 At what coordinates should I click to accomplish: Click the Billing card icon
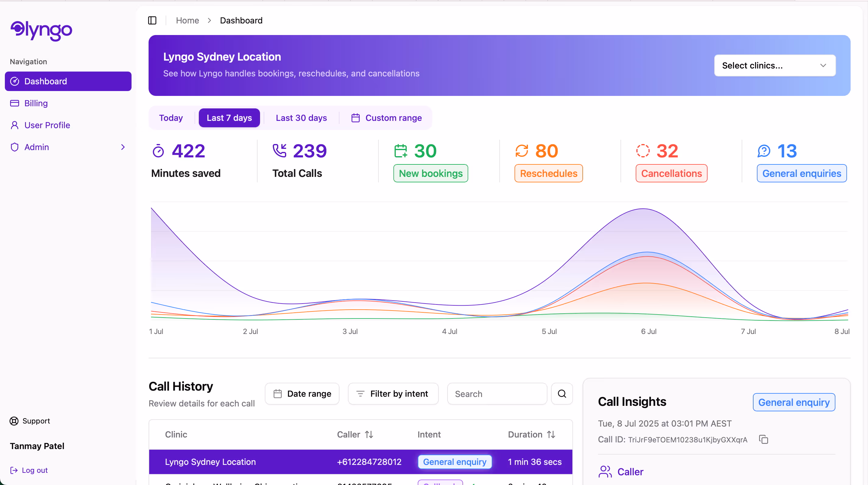[x=15, y=103]
